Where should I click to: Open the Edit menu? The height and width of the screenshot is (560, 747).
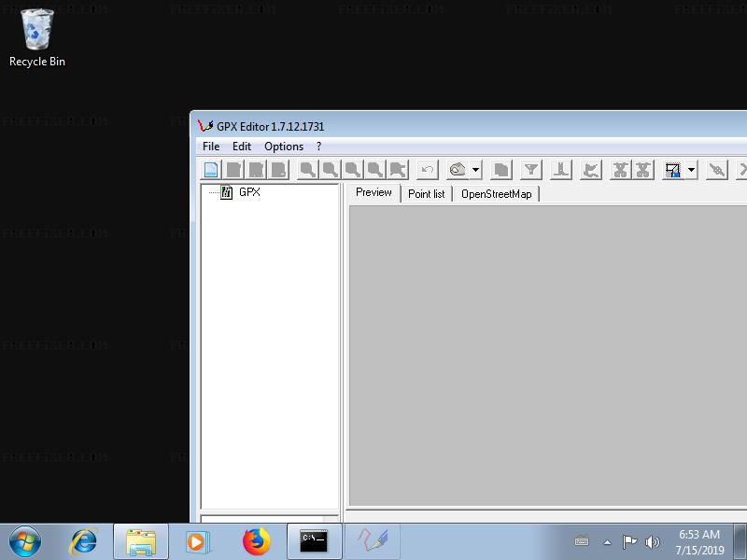coord(242,147)
